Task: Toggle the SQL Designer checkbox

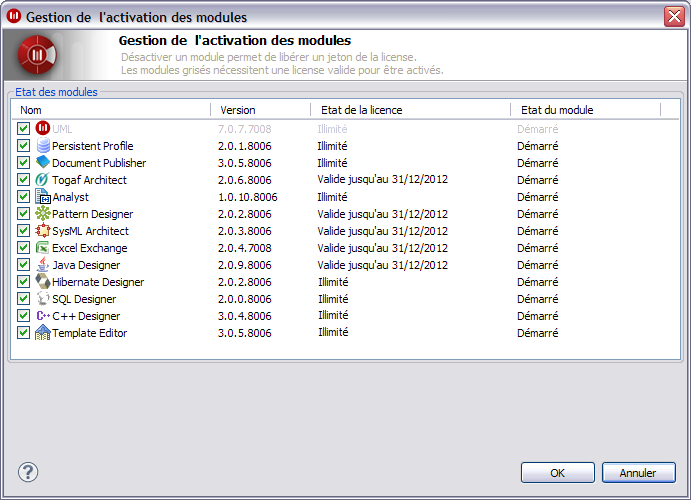Action: (23, 299)
